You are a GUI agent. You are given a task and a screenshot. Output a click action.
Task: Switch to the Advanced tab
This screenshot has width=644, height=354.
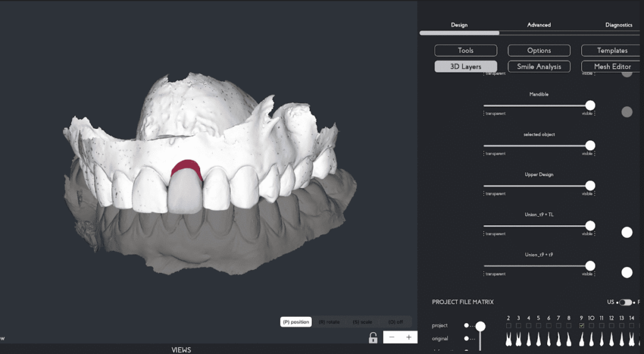point(539,25)
